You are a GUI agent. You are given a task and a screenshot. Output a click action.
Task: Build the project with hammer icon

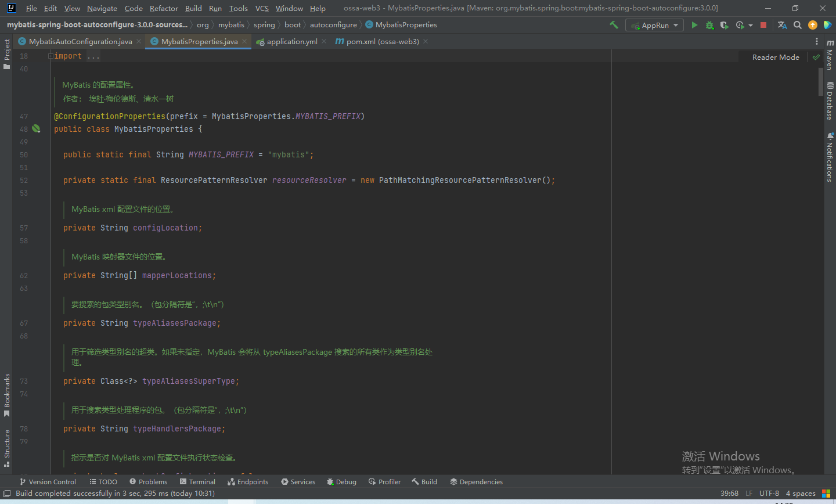[614, 25]
